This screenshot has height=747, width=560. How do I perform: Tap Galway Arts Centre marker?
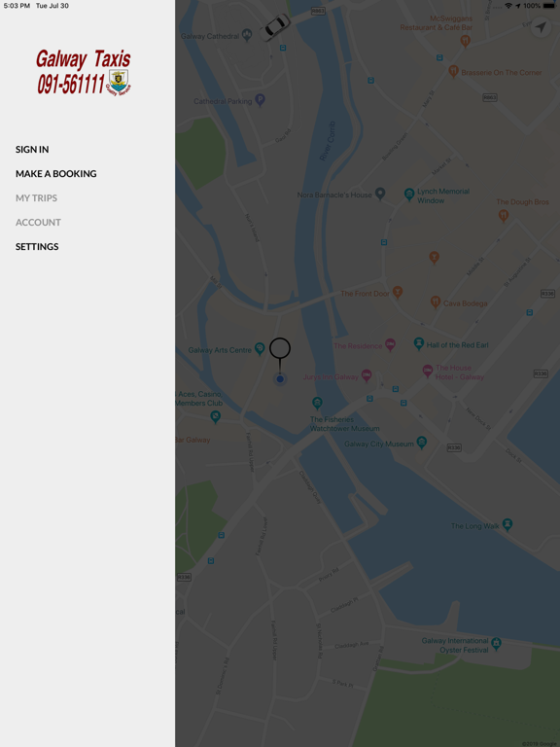click(x=260, y=349)
